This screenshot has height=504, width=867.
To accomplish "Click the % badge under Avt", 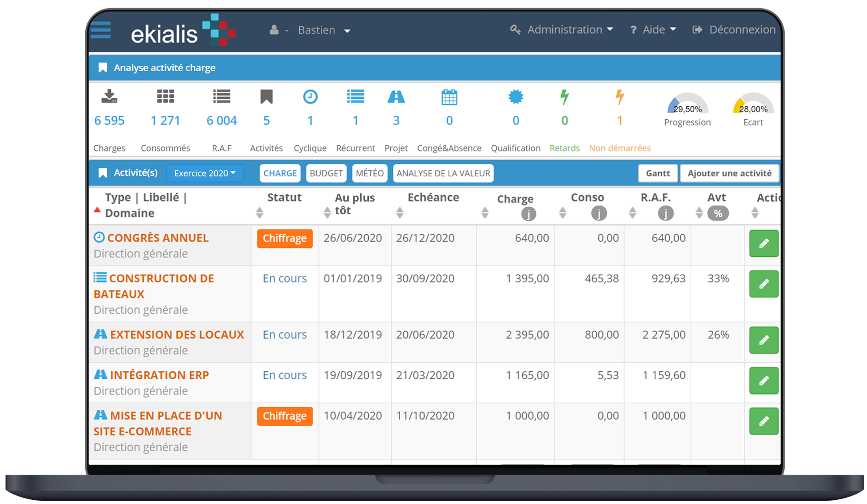I will pos(718,213).
